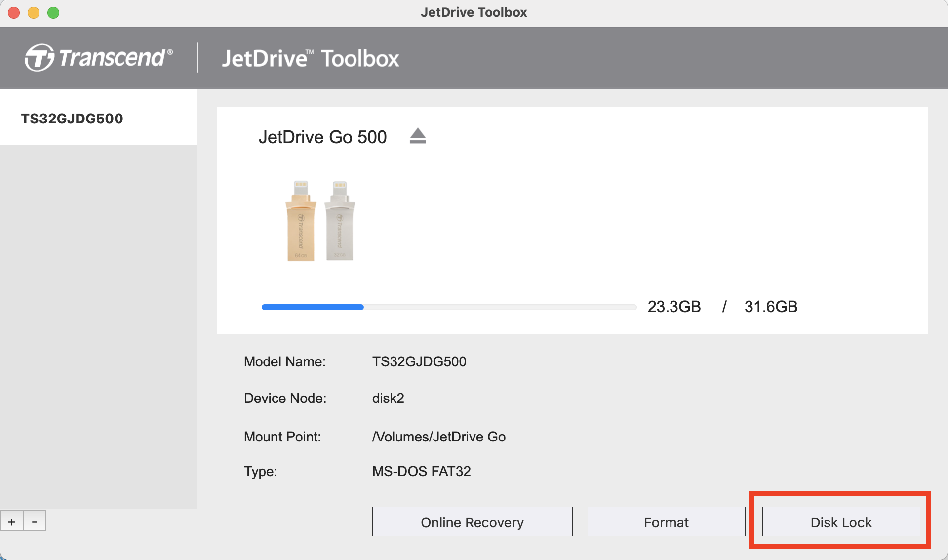
Task: Click the Model Name label
Action: tap(285, 361)
